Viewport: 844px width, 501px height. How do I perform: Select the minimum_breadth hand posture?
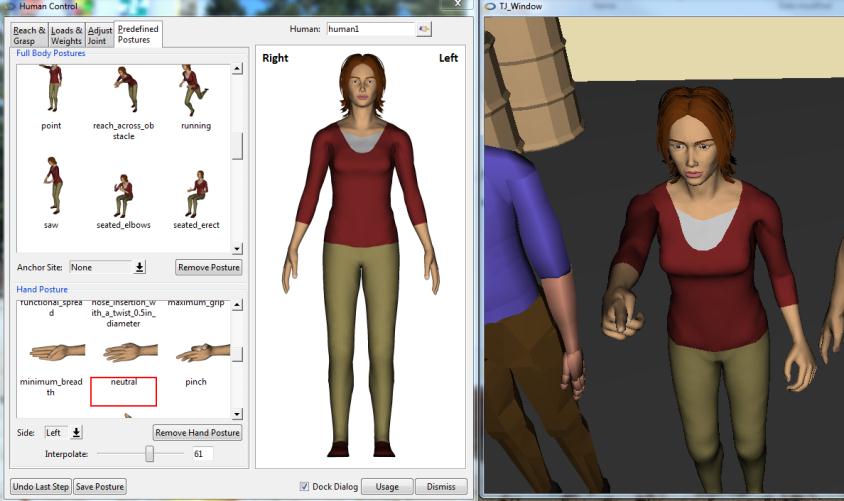click(x=51, y=353)
